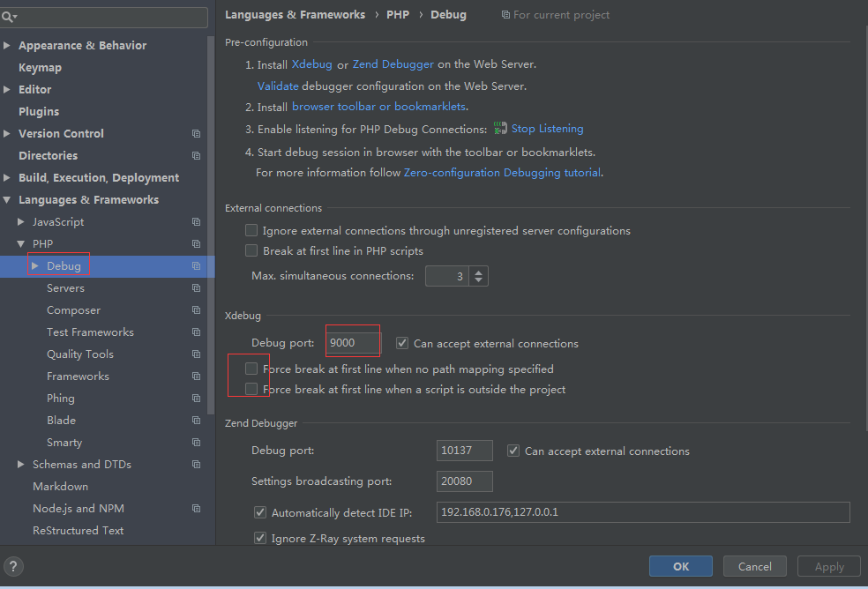
Task: Open browser toolbar or bookmarklets link
Action: click(x=378, y=107)
